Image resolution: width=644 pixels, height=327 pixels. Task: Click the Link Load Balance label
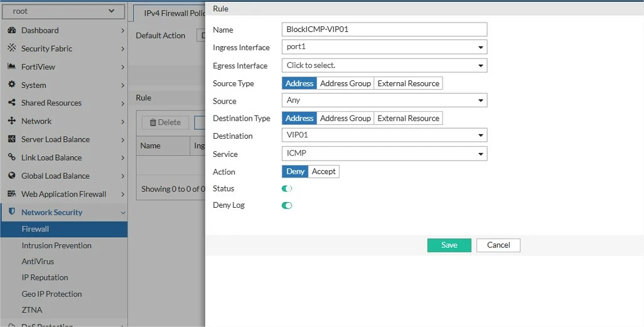coord(51,158)
